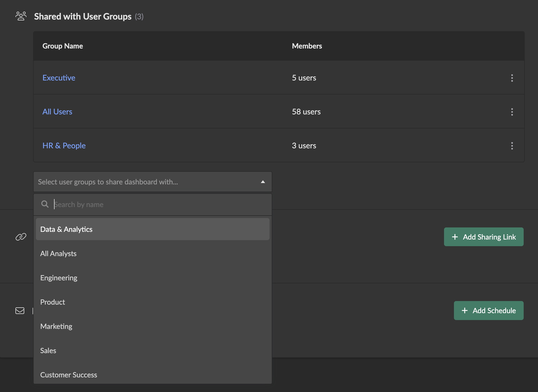Open the kebab menu for Executive group
This screenshot has width=538, height=392.
click(512, 78)
